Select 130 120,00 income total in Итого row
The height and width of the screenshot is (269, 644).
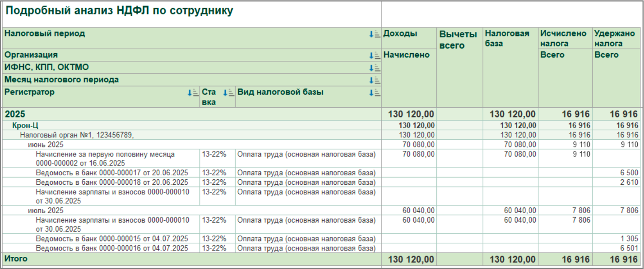409,260
